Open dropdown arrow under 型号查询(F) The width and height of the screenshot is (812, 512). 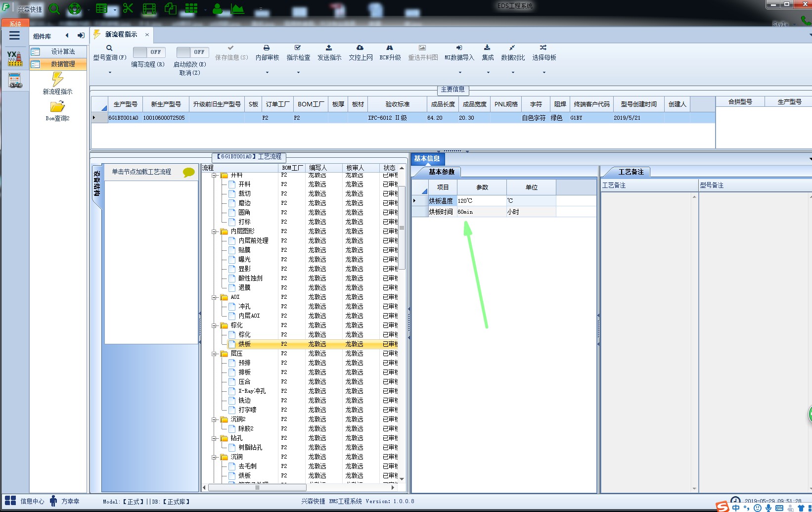(110, 73)
